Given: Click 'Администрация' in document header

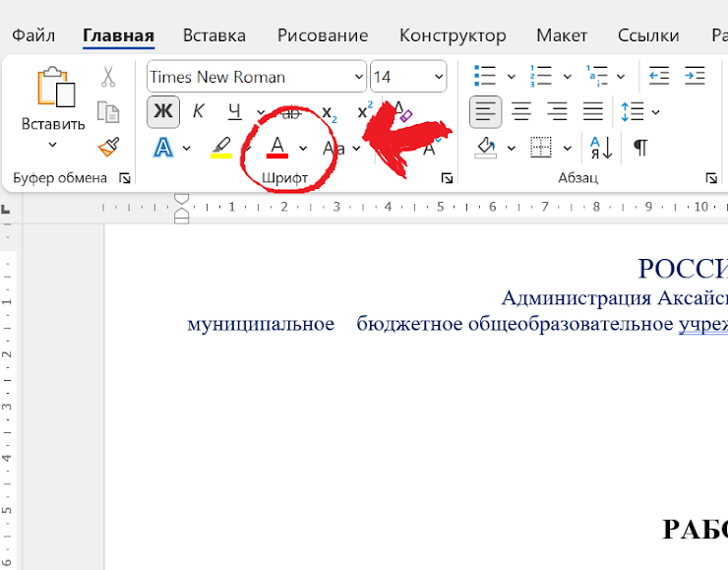Looking at the screenshot, I should point(576,297).
